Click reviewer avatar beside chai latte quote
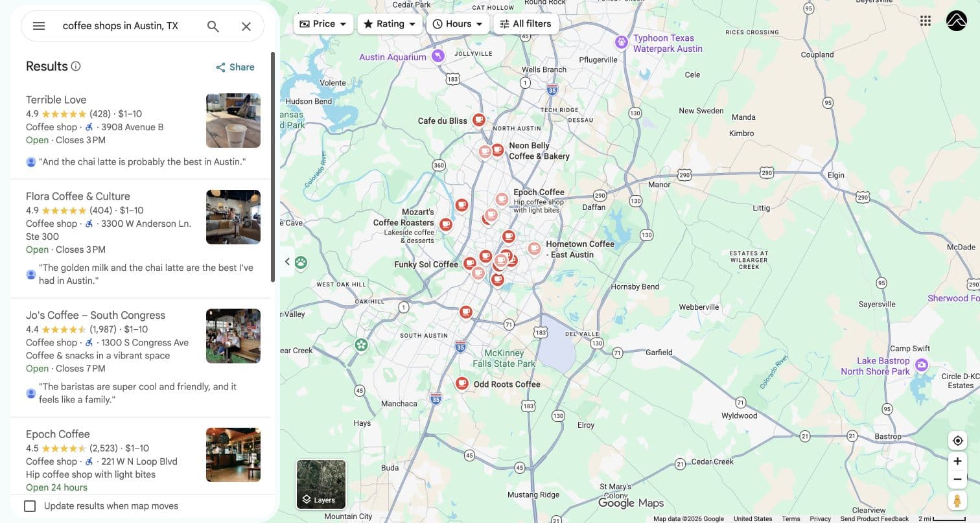 click(30, 162)
